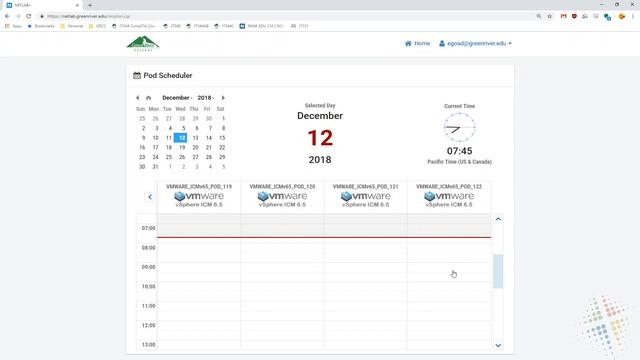Open the Personal bookmarks folder

pos(71,26)
